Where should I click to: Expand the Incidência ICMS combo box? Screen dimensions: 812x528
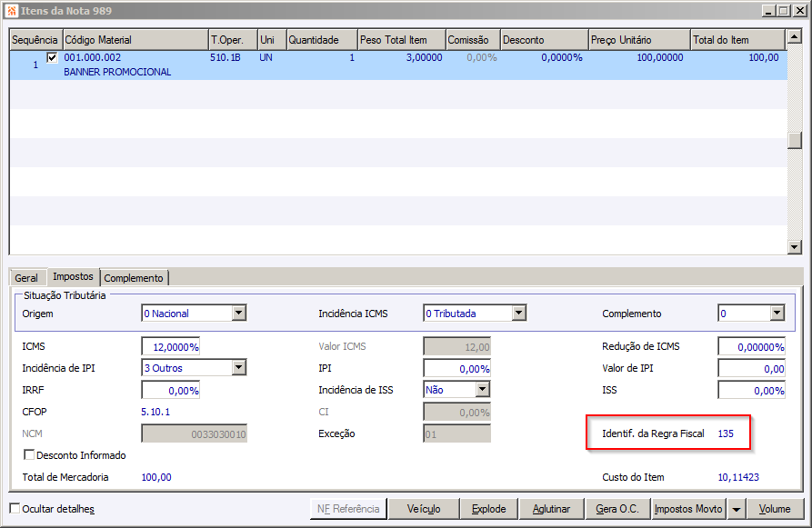519,314
